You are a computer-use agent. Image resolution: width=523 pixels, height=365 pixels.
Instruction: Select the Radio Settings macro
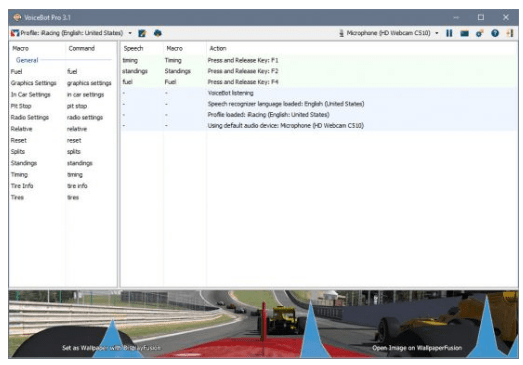point(30,117)
